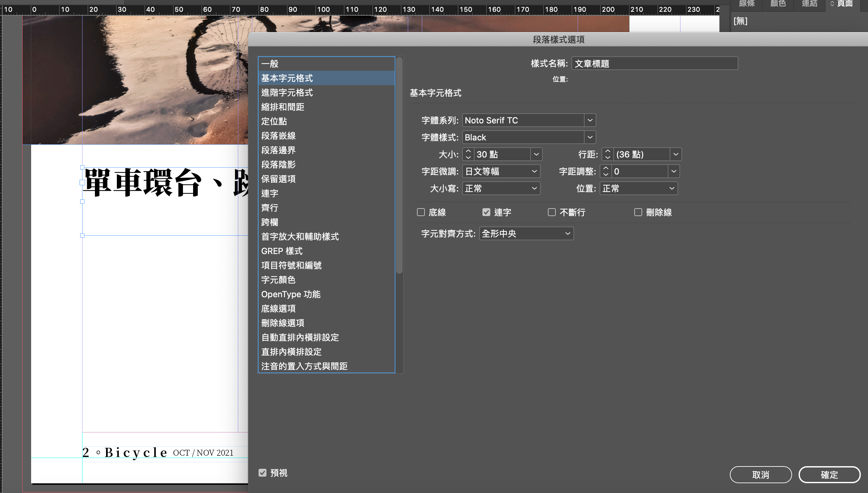This screenshot has height=493, width=868.
Task: Click the 樣式名稱 text field
Action: point(654,64)
